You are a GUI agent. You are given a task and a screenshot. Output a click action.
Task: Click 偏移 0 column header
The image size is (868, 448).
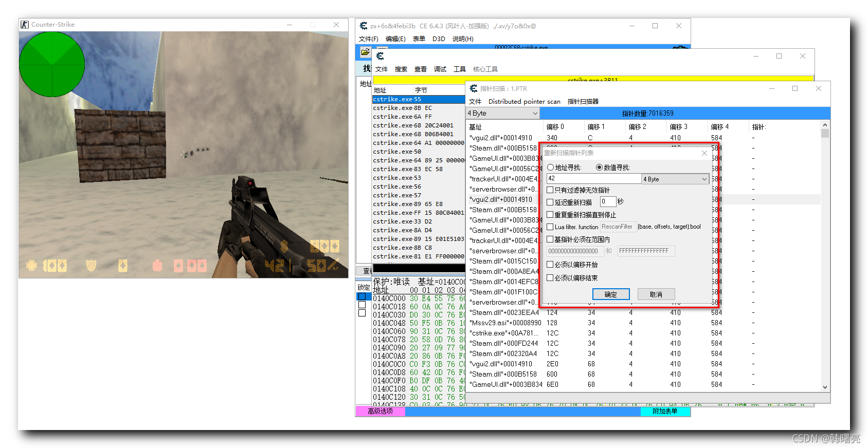click(x=564, y=127)
